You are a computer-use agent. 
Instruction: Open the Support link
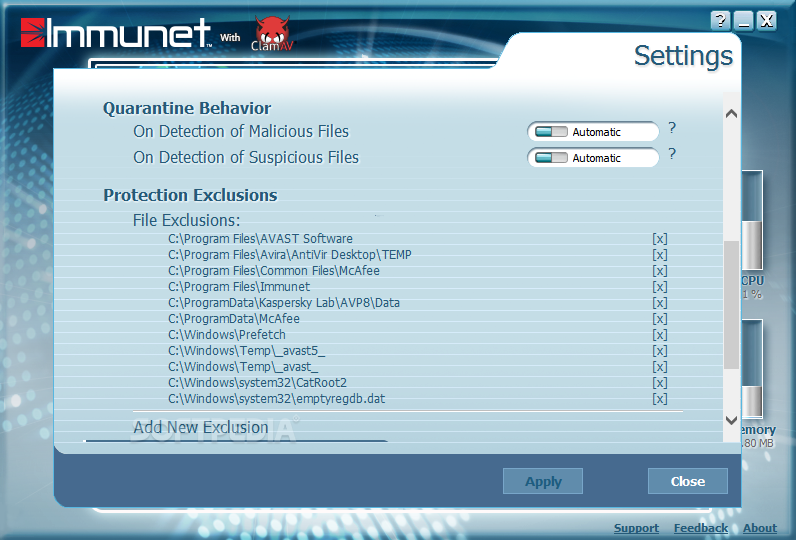636,528
